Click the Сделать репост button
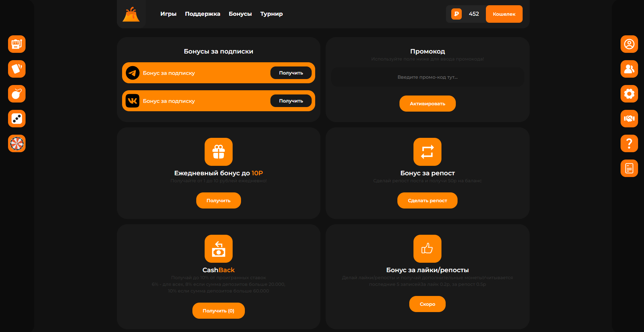This screenshot has height=332, width=644. (427, 200)
